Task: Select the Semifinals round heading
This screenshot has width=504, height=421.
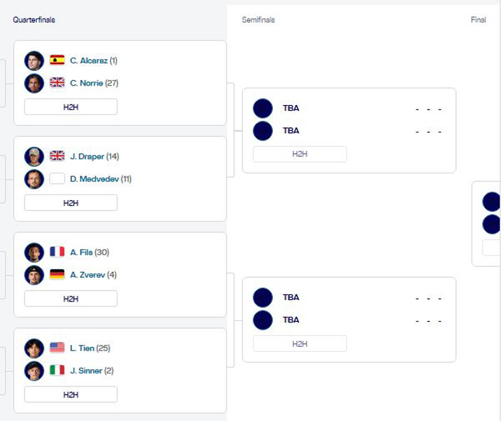Action: click(258, 20)
